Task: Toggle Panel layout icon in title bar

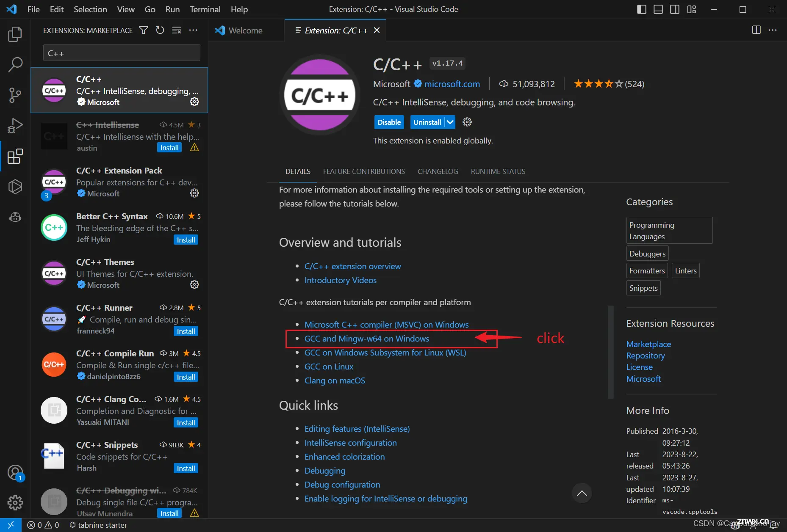Action: [658, 9]
